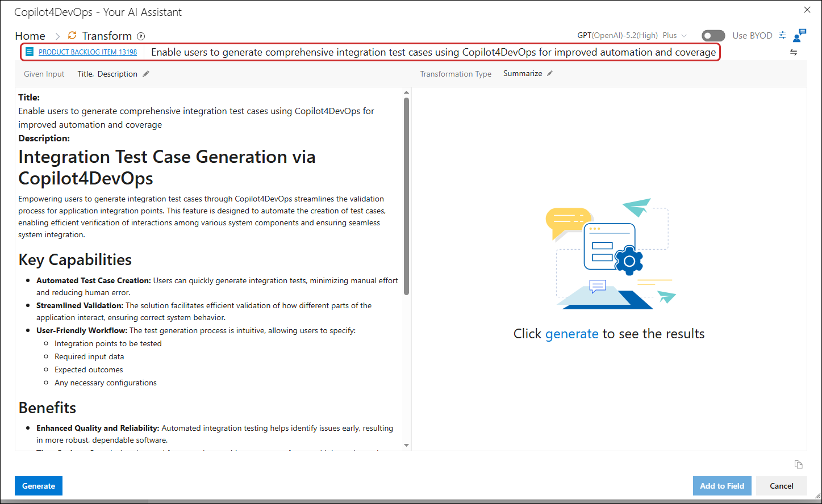
Task: Open the GPT model selection dropdown
Action: (x=632, y=35)
